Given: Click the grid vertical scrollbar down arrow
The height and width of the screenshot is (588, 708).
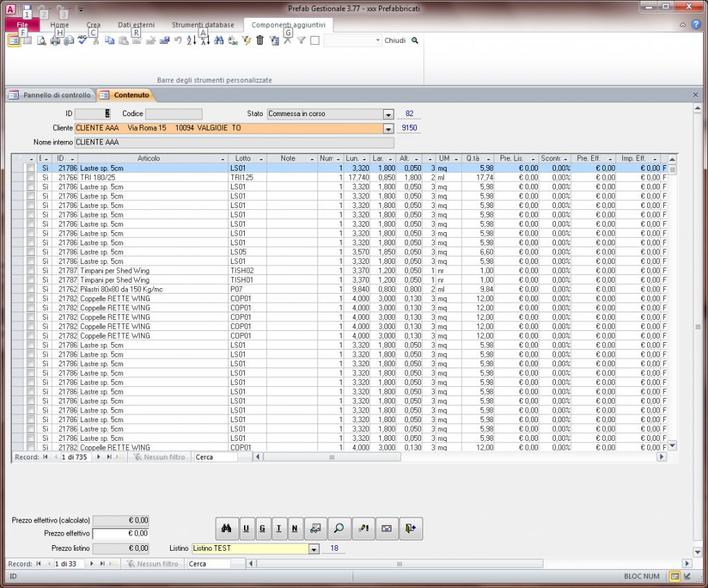Looking at the screenshot, I should tap(672, 446).
